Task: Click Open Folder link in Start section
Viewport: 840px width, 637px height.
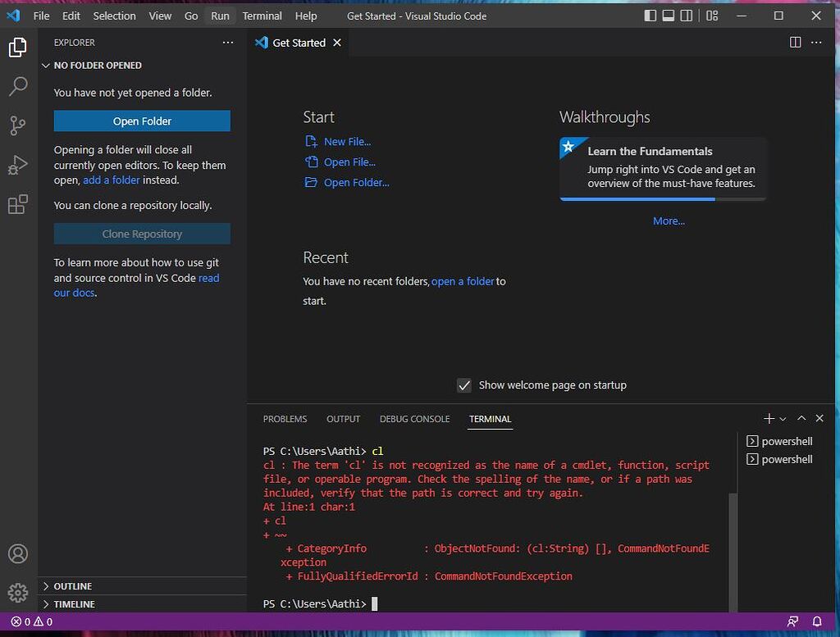Action: point(356,183)
